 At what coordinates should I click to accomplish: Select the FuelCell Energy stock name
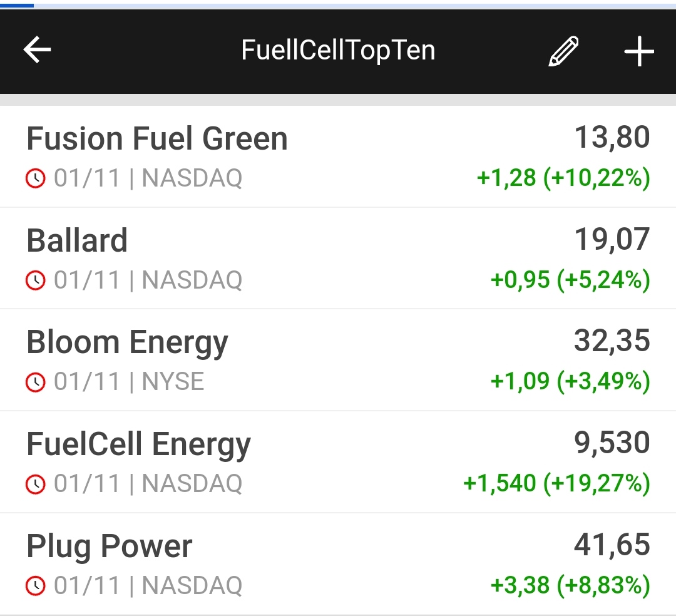[138, 444]
